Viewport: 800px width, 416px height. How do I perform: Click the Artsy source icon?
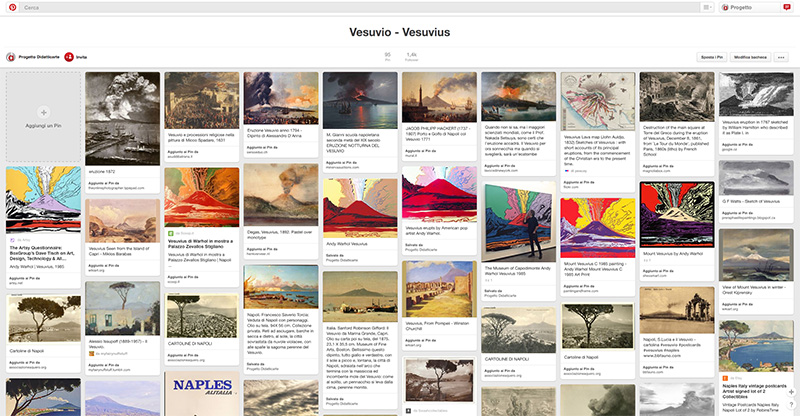12,239
